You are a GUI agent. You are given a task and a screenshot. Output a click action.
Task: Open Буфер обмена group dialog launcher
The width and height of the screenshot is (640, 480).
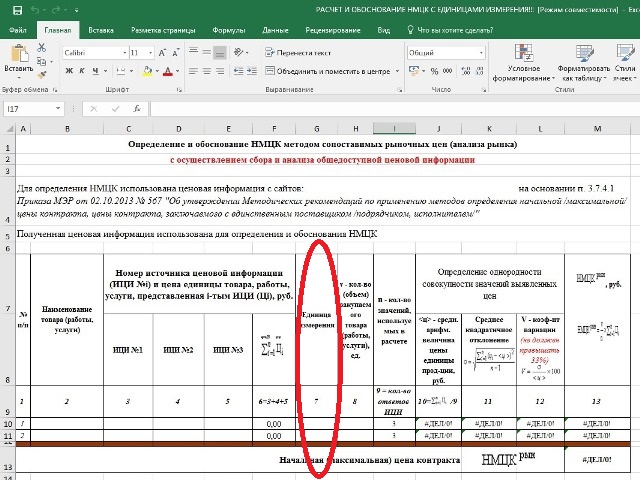(55, 90)
